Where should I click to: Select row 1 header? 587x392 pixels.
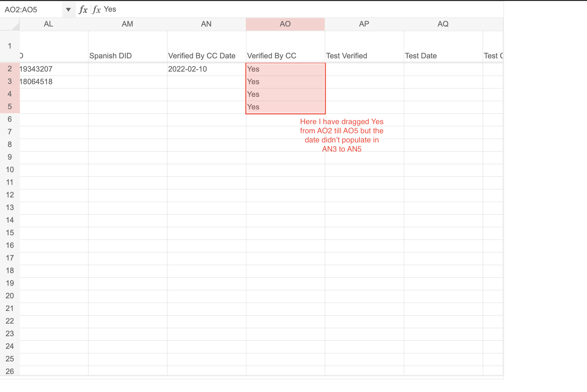10,46
